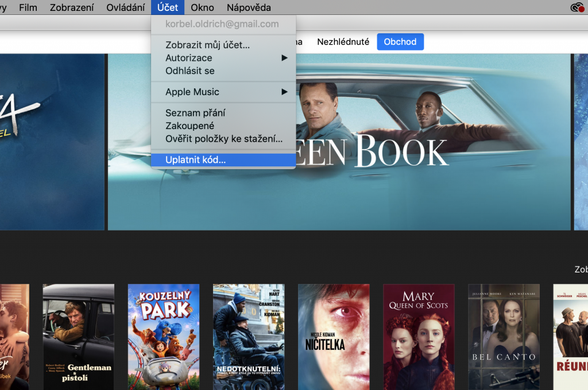Choose Ověřit položky ke stažení…
The width and height of the screenshot is (588, 390).
tap(223, 139)
